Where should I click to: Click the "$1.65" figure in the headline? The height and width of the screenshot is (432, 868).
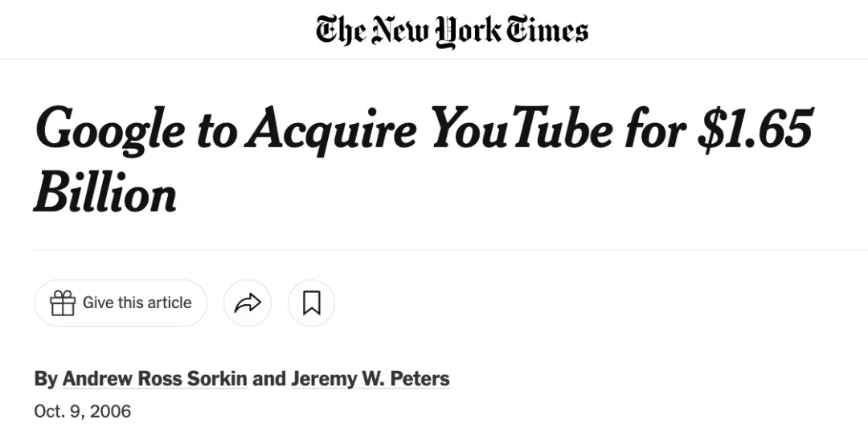tap(755, 129)
